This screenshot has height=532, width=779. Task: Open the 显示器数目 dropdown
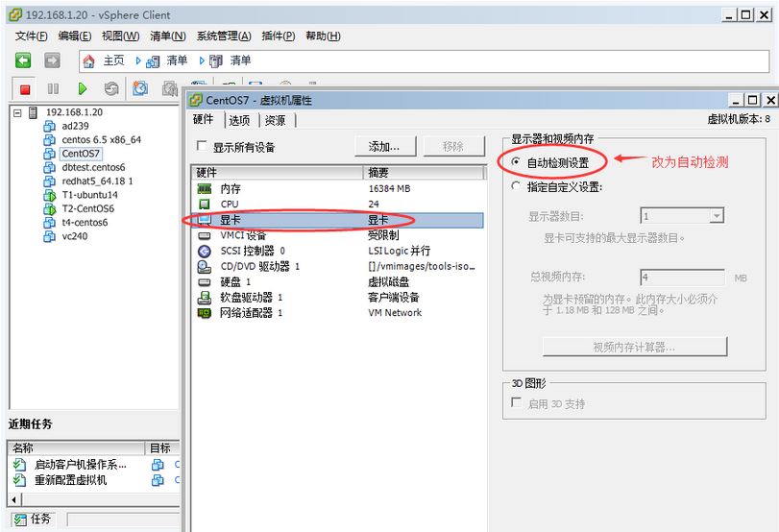[x=716, y=216]
